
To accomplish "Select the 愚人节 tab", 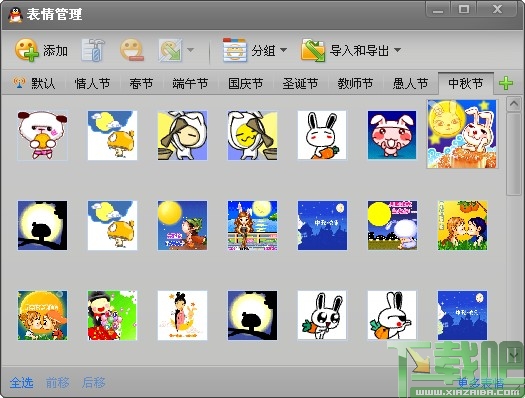I will click(x=410, y=83).
